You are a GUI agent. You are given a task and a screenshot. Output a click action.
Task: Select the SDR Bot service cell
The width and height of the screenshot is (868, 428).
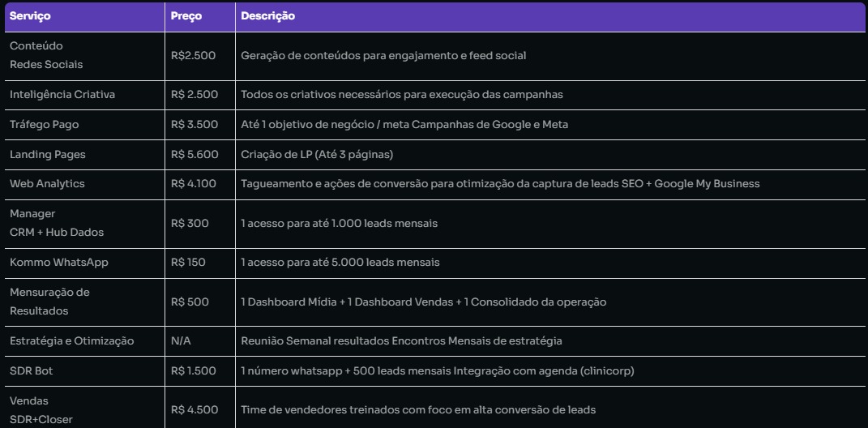pos(31,370)
